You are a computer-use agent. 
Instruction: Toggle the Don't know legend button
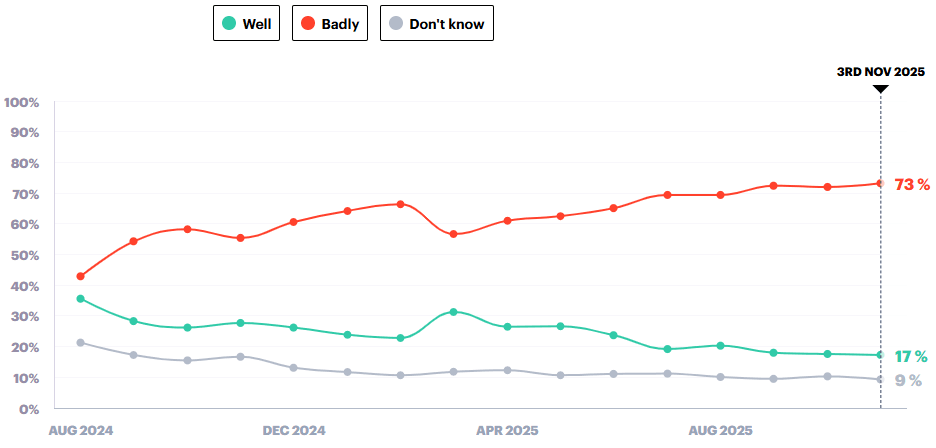point(436,23)
